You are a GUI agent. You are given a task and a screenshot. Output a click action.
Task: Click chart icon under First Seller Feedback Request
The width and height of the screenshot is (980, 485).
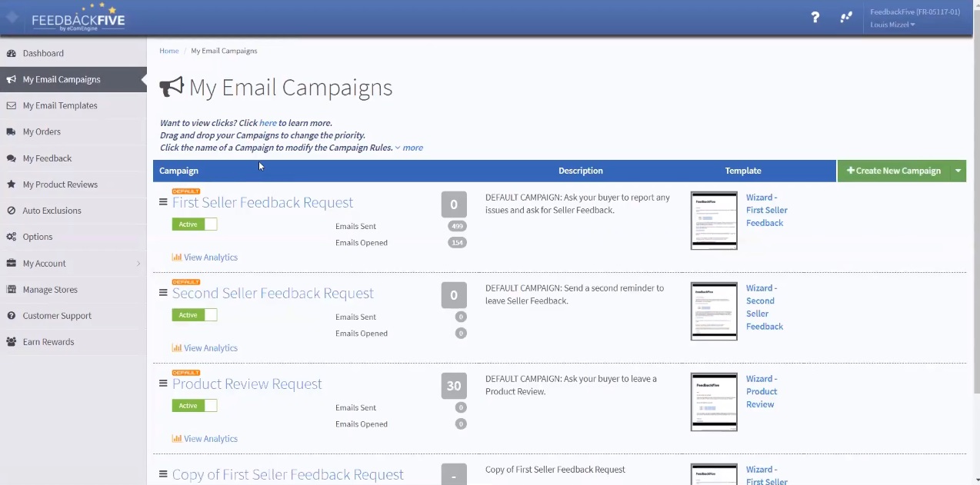[x=177, y=257]
